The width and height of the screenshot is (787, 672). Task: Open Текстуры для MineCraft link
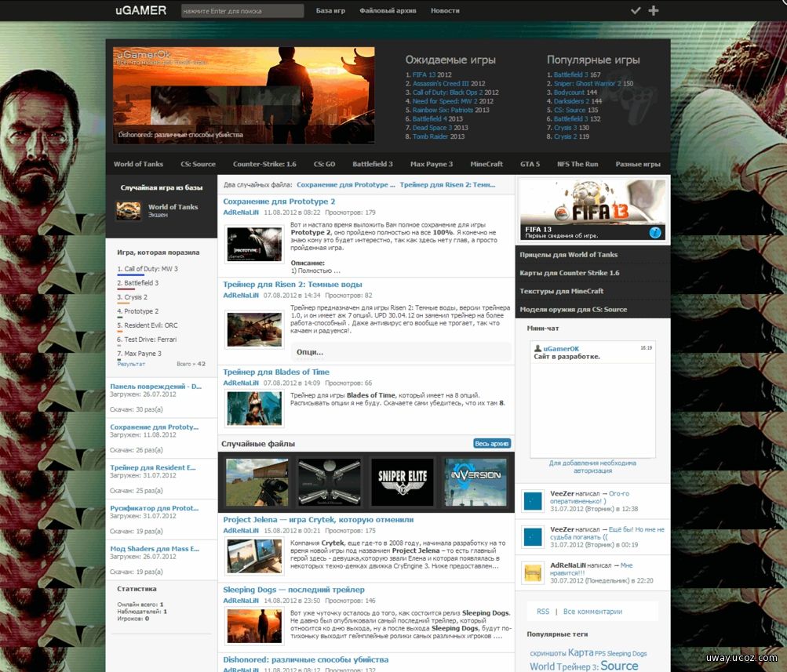pos(562,291)
